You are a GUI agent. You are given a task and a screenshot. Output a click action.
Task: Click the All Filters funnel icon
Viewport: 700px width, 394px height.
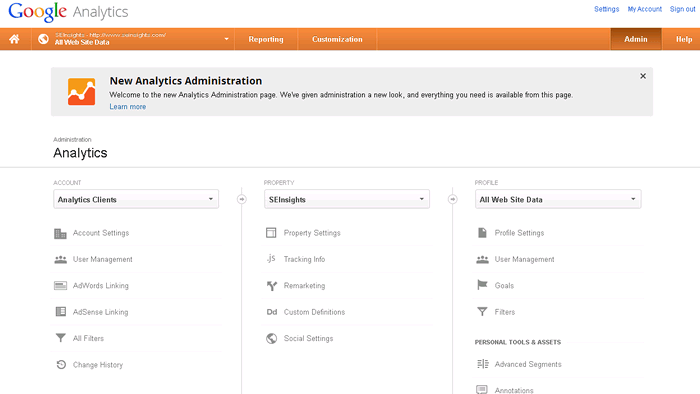click(x=60, y=338)
